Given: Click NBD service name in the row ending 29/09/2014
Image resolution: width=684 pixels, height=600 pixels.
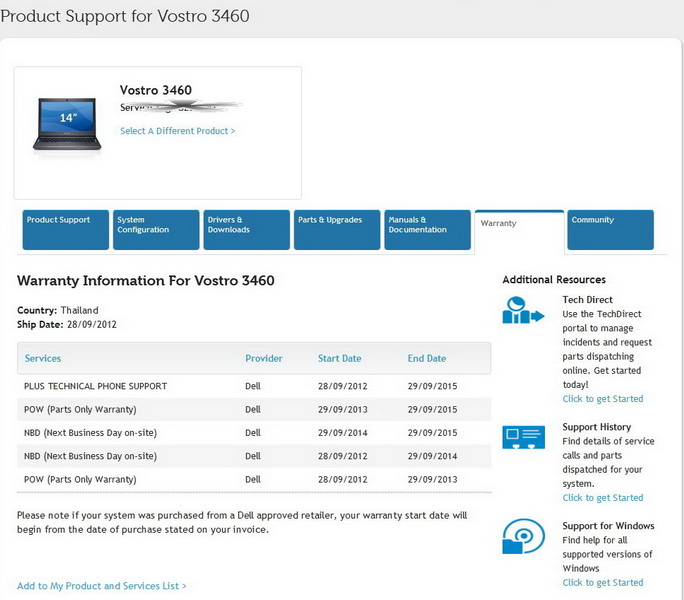Looking at the screenshot, I should pyautogui.click(x=90, y=456).
